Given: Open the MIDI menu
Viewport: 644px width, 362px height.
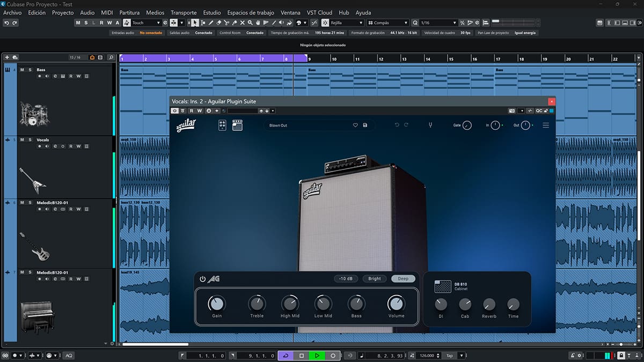Looking at the screenshot, I should point(107,12).
